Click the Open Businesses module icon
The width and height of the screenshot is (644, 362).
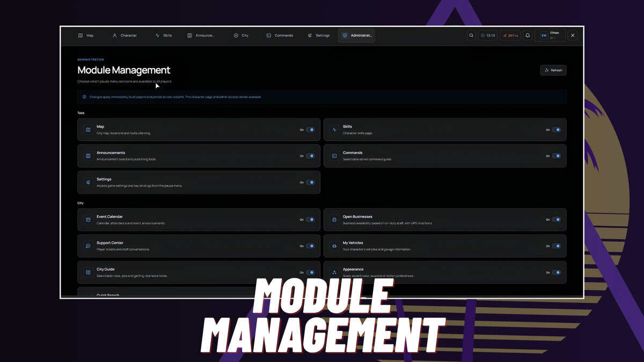pos(334,220)
